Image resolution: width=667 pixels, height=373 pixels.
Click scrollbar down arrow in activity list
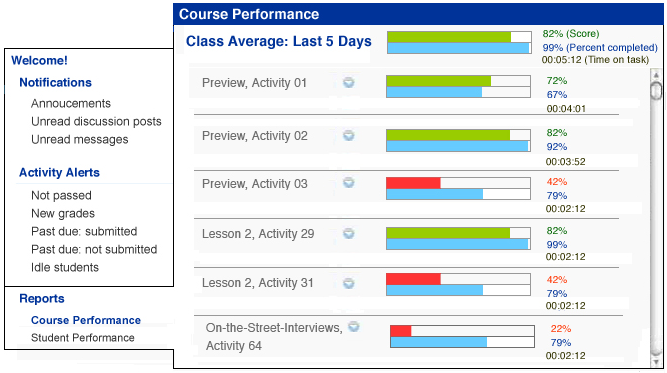[x=656, y=362]
